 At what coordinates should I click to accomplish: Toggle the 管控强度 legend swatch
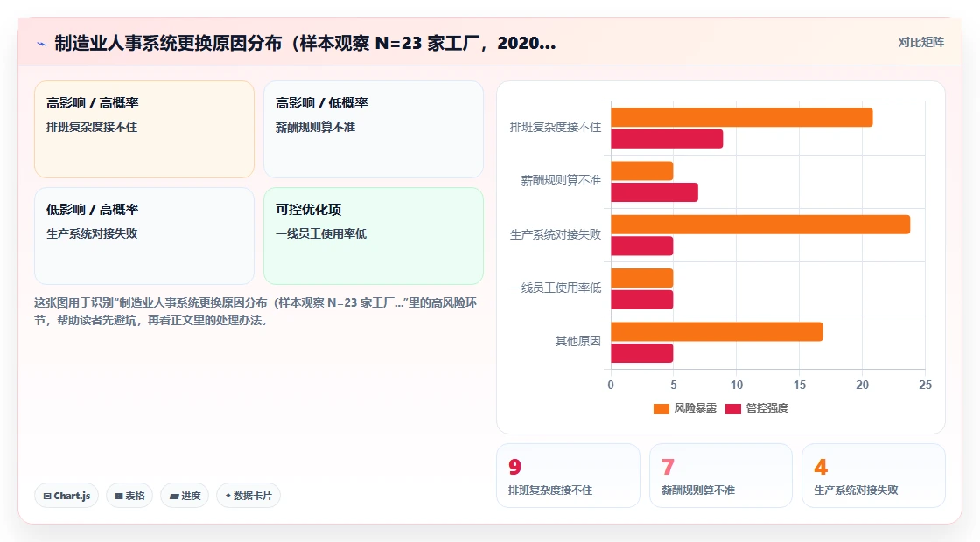(x=733, y=409)
